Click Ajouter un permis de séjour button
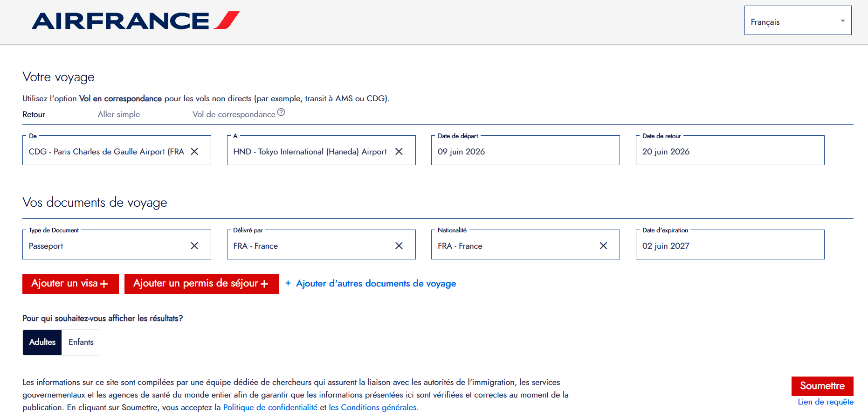 coord(202,284)
